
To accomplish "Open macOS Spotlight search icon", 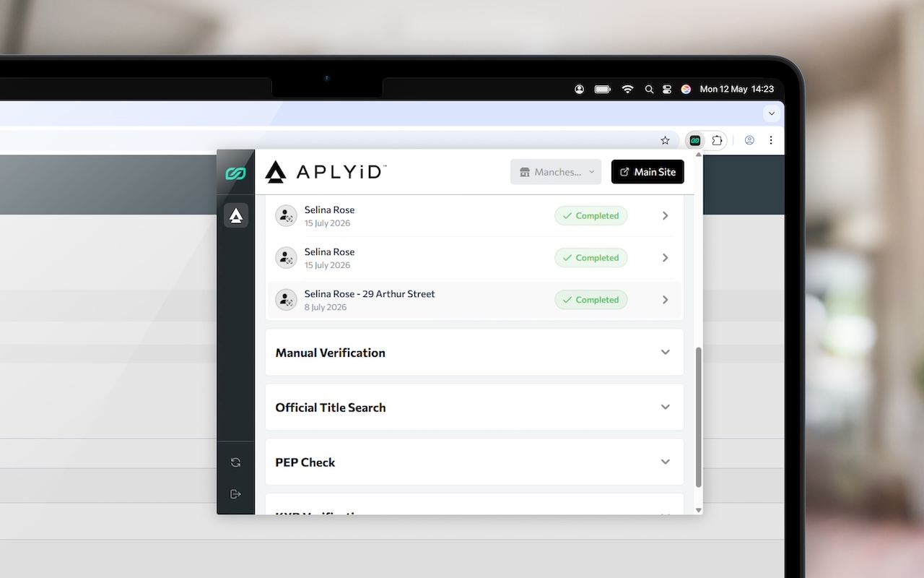I will [x=649, y=89].
